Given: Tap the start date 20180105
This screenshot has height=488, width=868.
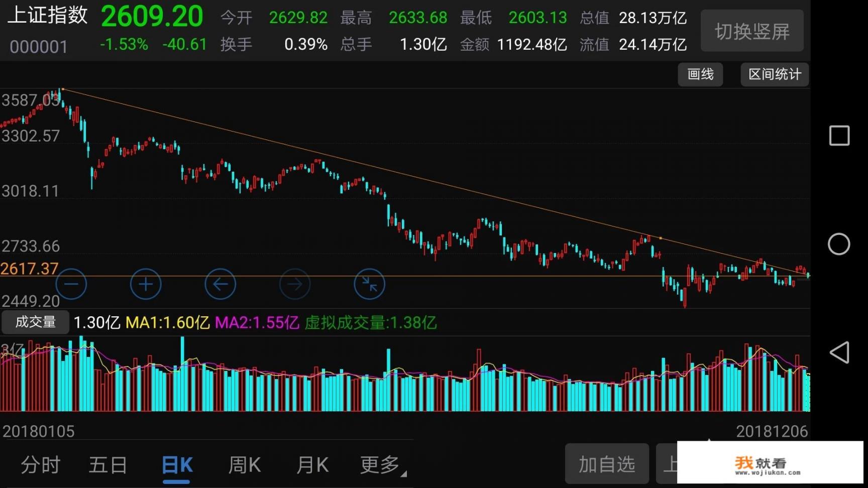Looking at the screenshot, I should click(39, 431).
